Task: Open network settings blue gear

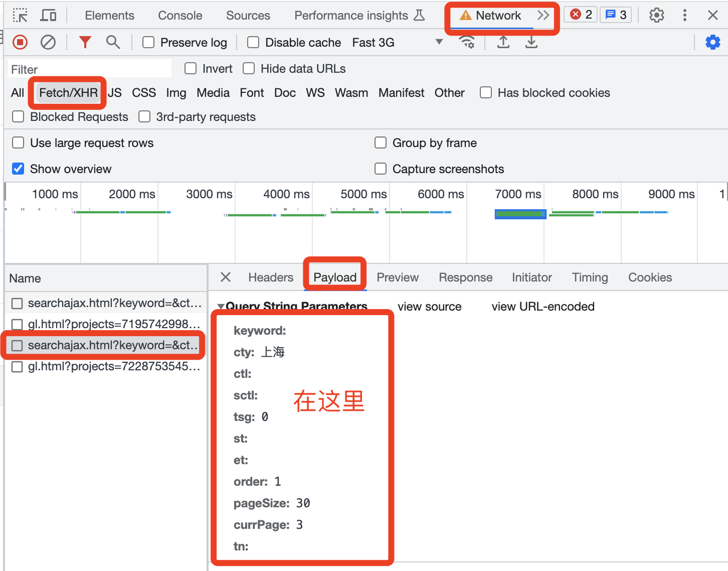Action: [713, 42]
